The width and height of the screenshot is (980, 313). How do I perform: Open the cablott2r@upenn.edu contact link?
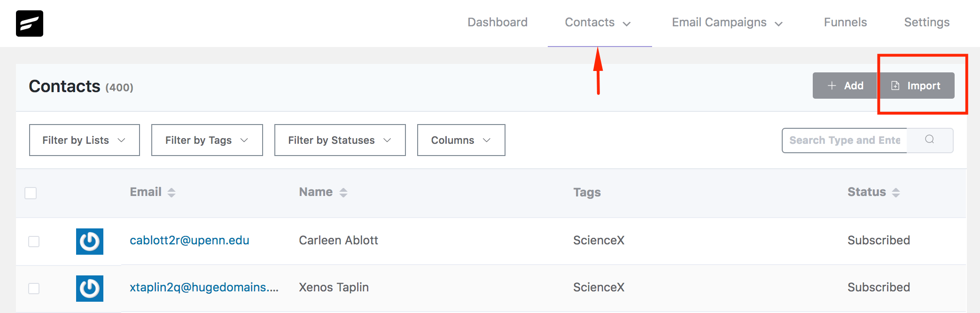pos(189,240)
